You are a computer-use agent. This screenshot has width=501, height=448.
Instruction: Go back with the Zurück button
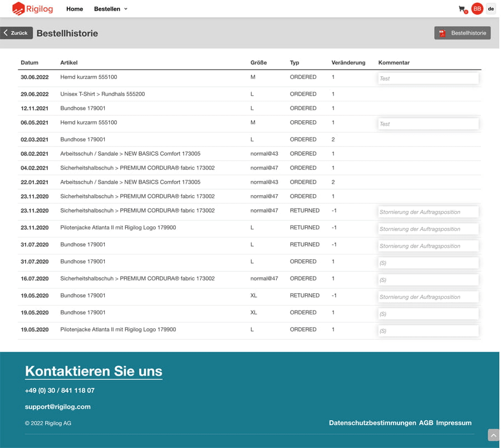click(16, 33)
